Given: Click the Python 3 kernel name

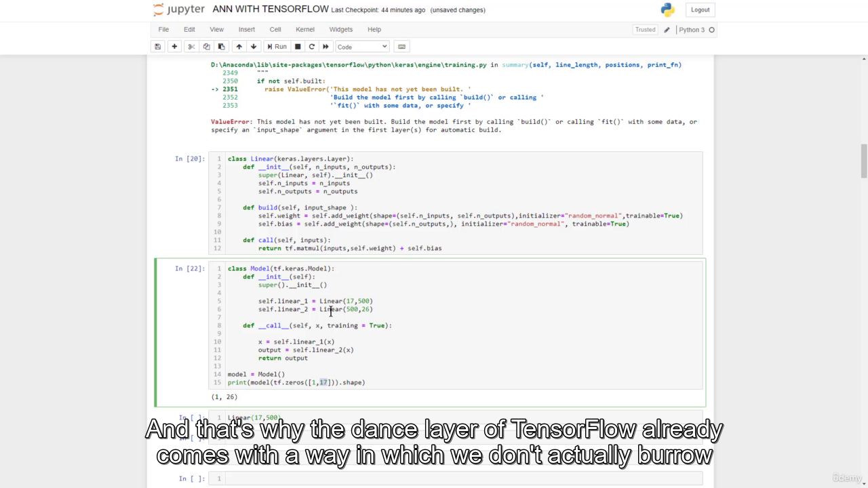Looking at the screenshot, I should pyautogui.click(x=692, y=30).
